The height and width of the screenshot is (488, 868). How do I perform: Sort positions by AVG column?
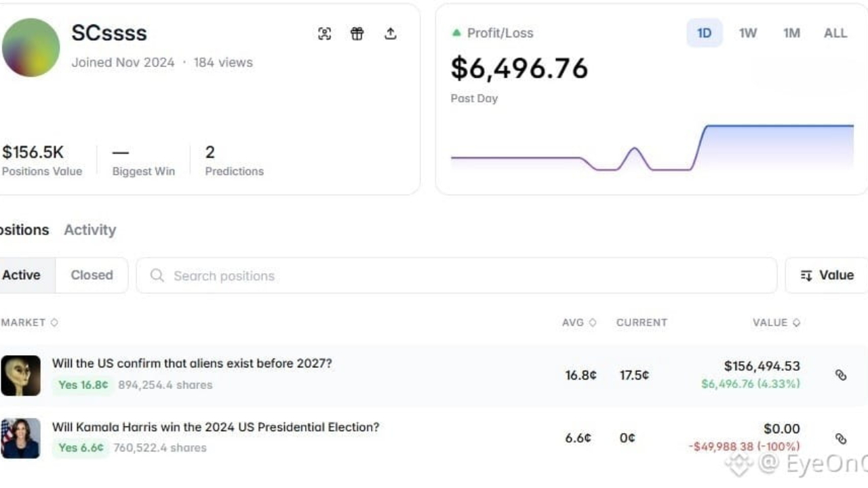tap(578, 323)
